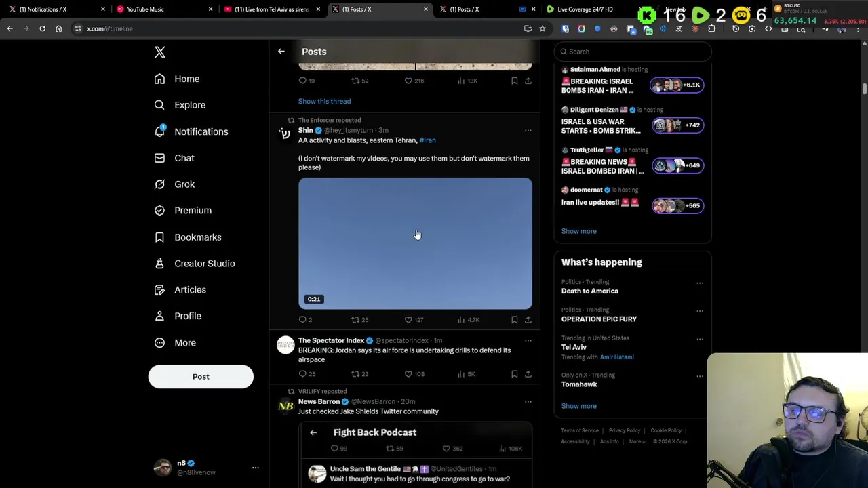Reply to The Spectator Index post
Viewport: 868px width, 488px height.
(307, 374)
